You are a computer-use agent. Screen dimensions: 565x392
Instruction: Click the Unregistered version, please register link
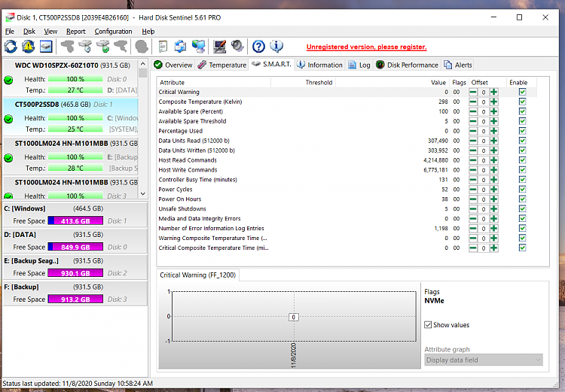point(366,47)
